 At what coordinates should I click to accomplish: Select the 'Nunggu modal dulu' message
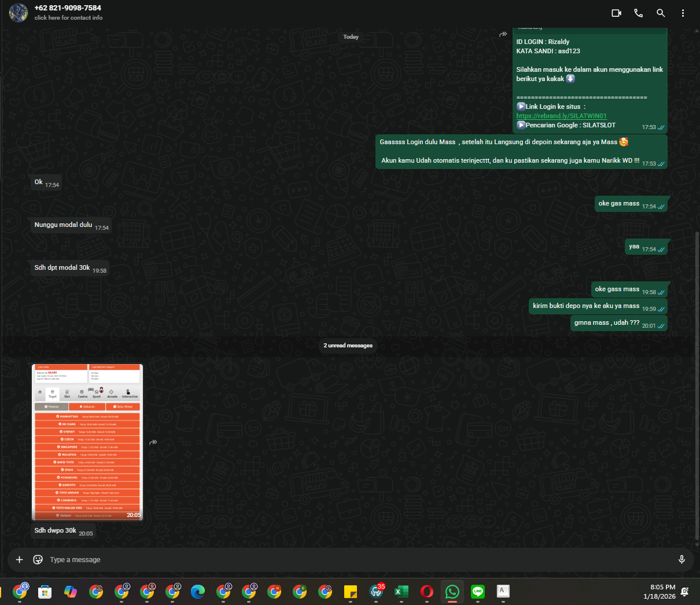(x=71, y=225)
